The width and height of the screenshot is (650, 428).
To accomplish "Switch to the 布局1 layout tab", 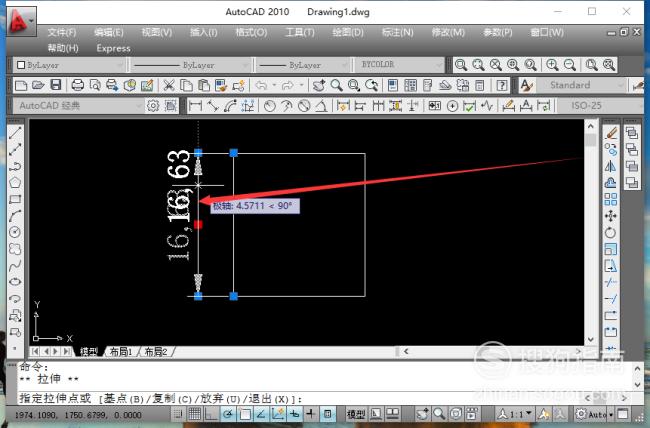I will tap(121, 352).
